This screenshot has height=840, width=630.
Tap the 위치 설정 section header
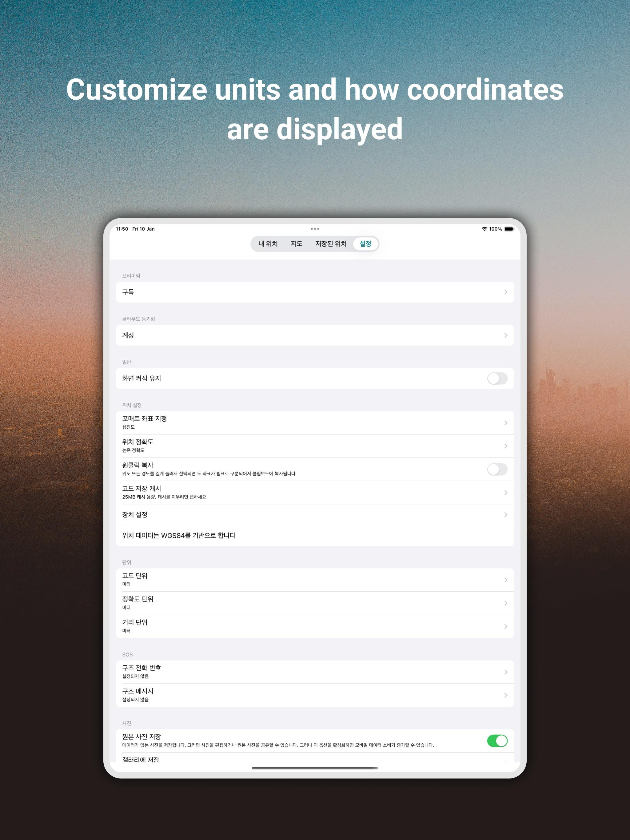(132, 405)
